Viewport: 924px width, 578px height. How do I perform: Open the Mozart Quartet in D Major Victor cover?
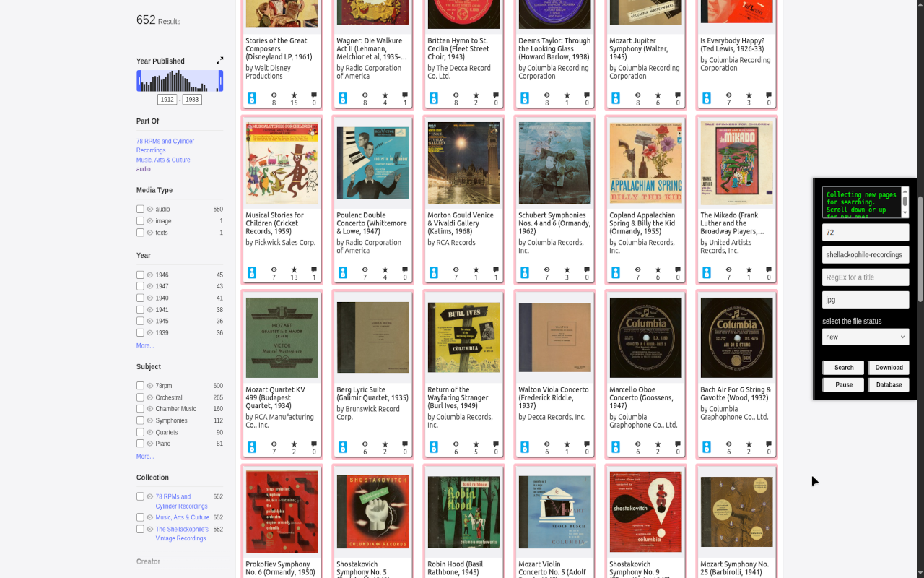pos(282,337)
